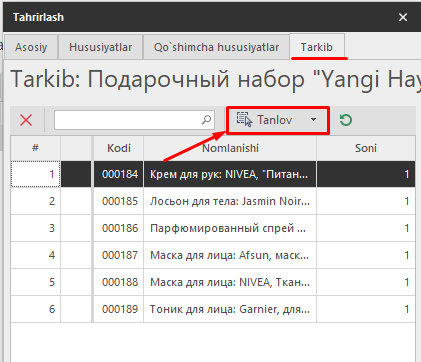Click the Soni quantity cell of row 000184

pos(366,174)
